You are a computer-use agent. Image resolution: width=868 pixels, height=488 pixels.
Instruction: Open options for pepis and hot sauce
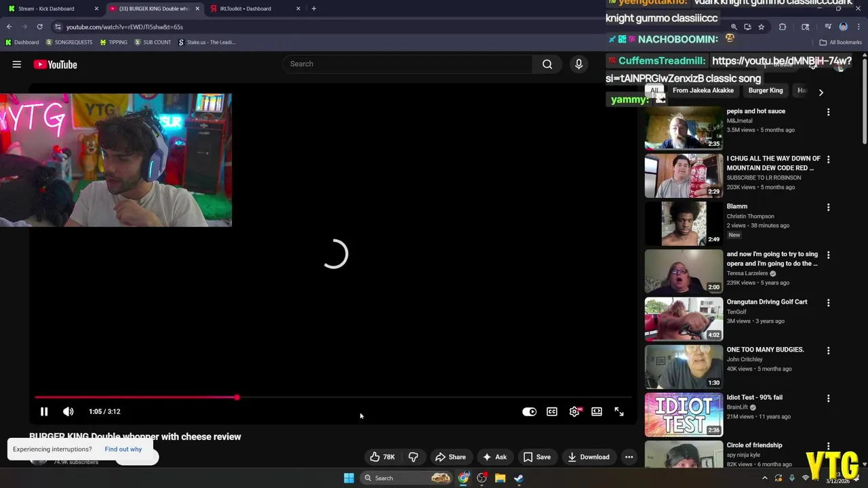(x=828, y=112)
